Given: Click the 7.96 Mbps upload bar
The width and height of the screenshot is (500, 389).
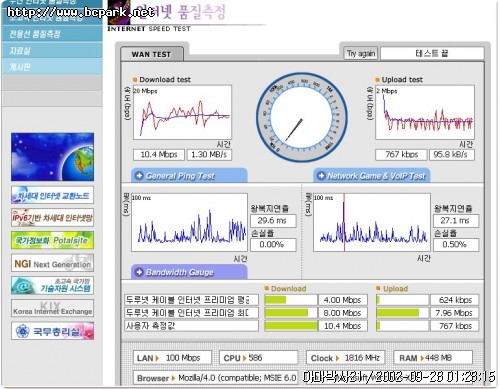Looking at the screenshot, I should 402,313.
